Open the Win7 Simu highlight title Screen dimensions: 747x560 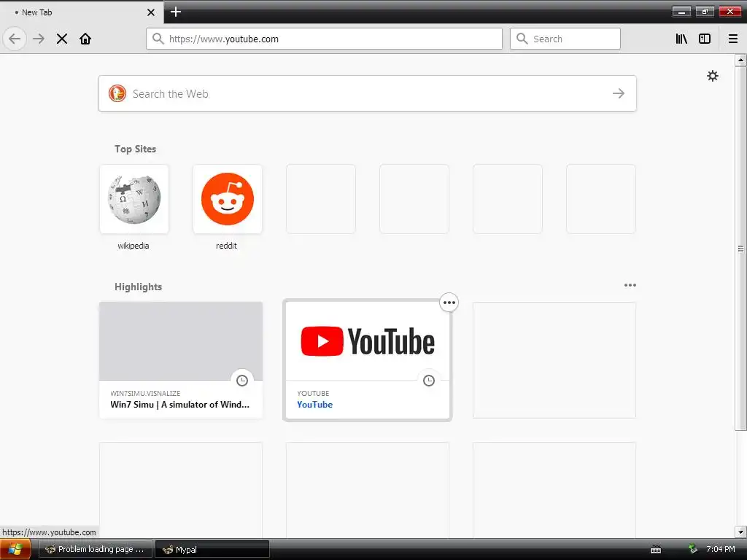(179, 404)
